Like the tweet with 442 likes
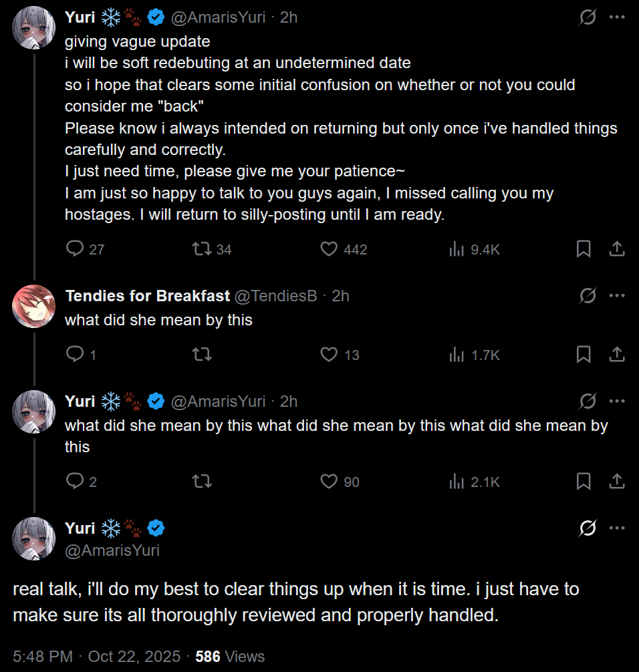Image resolution: width=639 pixels, height=672 pixels. (x=329, y=249)
